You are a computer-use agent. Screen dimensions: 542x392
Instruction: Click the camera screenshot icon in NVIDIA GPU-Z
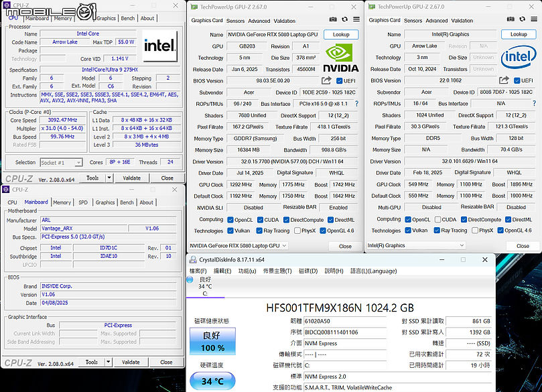point(333,19)
